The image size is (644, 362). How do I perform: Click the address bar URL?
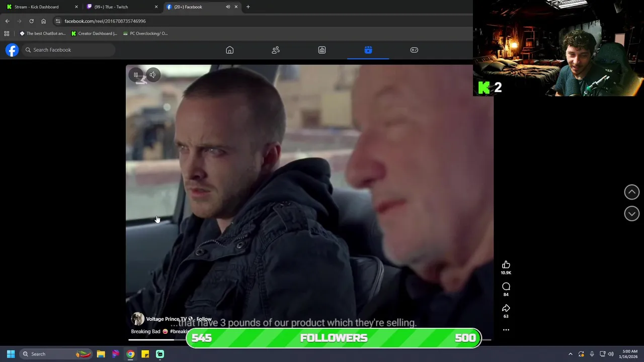pyautogui.click(x=105, y=21)
